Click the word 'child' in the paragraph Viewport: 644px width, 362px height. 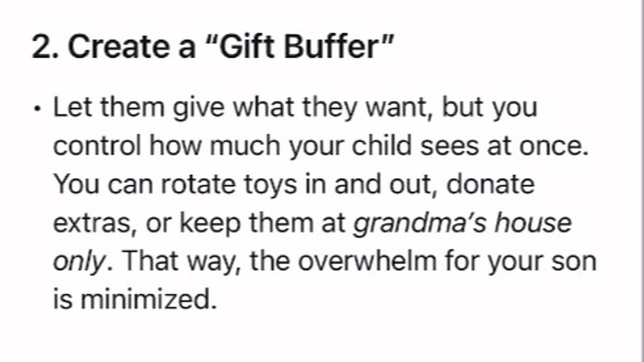point(381,146)
